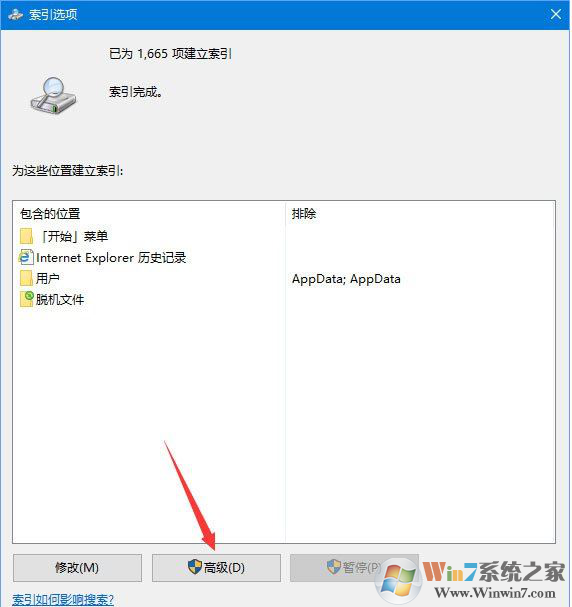Click the 修改(M) modify button

(x=77, y=568)
